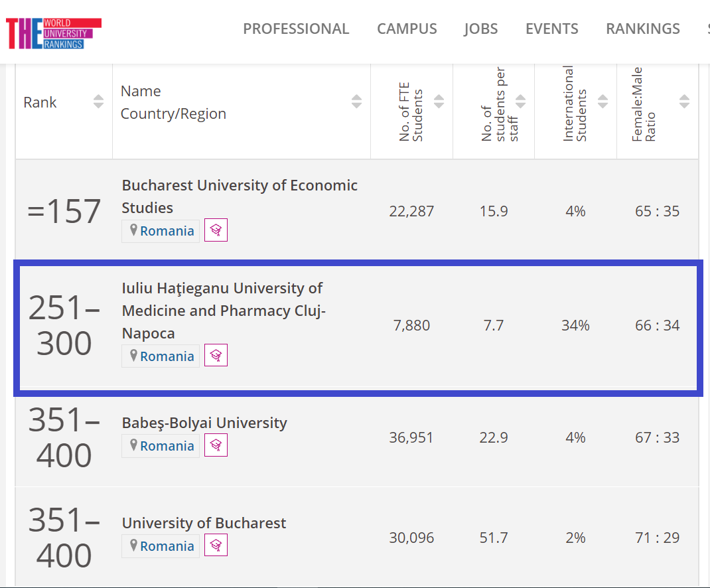This screenshot has height=588, width=710.
Task: Open the JOBS menu
Action: coord(481,29)
